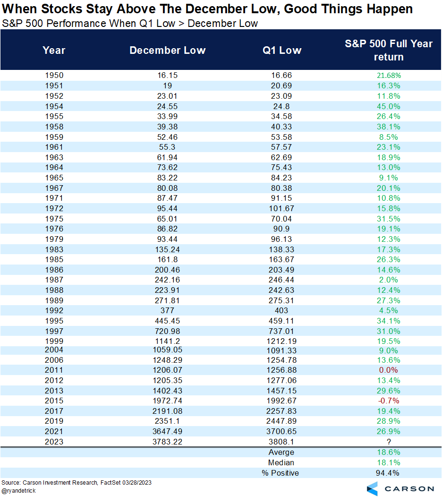Screen dimensions: 442x504
Task: Select the red return value '-0.7%' for 2015
Action: pos(389,401)
